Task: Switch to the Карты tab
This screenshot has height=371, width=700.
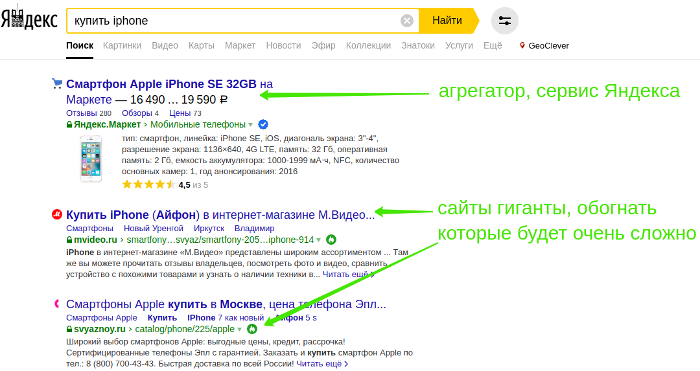Action: pyautogui.click(x=201, y=46)
